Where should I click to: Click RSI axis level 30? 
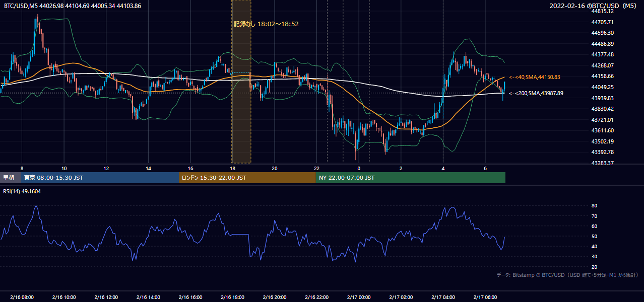595,256
